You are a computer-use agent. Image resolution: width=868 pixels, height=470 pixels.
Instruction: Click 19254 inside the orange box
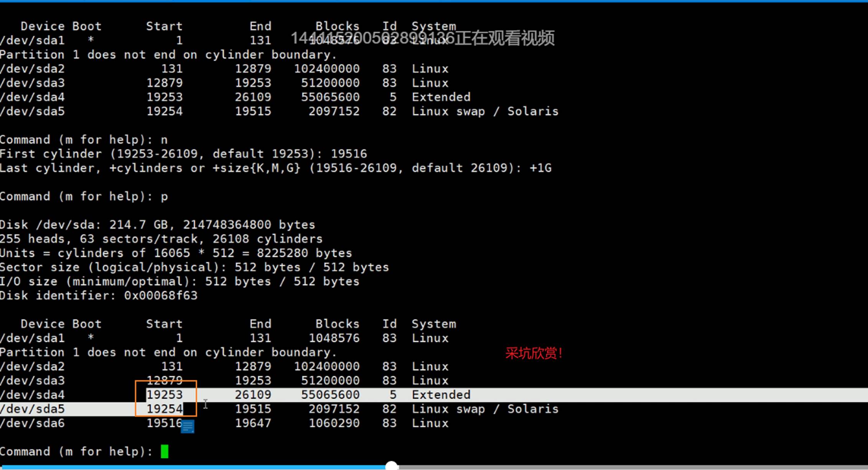(165, 409)
